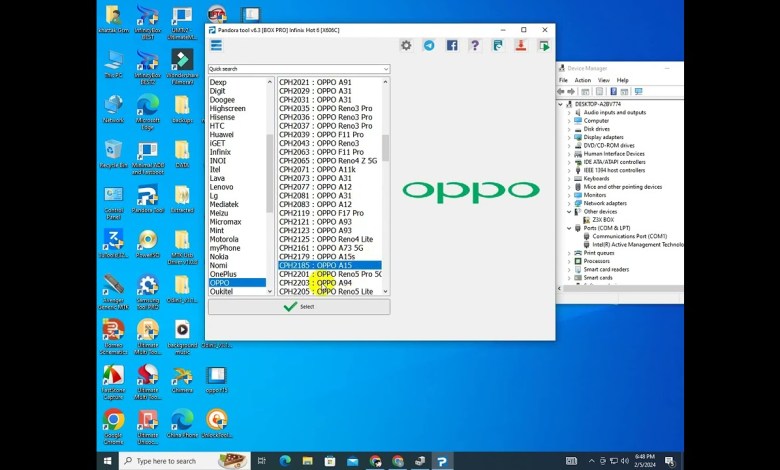The height and width of the screenshot is (470, 780).
Task: Select Nokia in the brand list
Action: [x=219, y=257]
